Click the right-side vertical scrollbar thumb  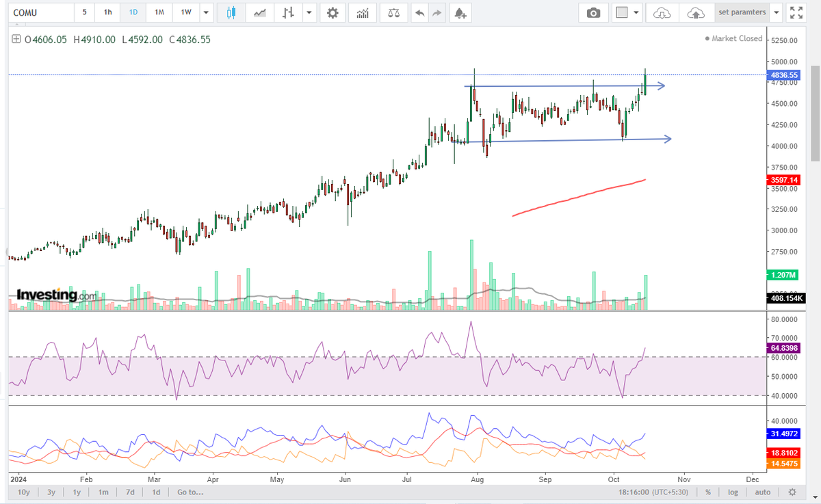(815, 114)
